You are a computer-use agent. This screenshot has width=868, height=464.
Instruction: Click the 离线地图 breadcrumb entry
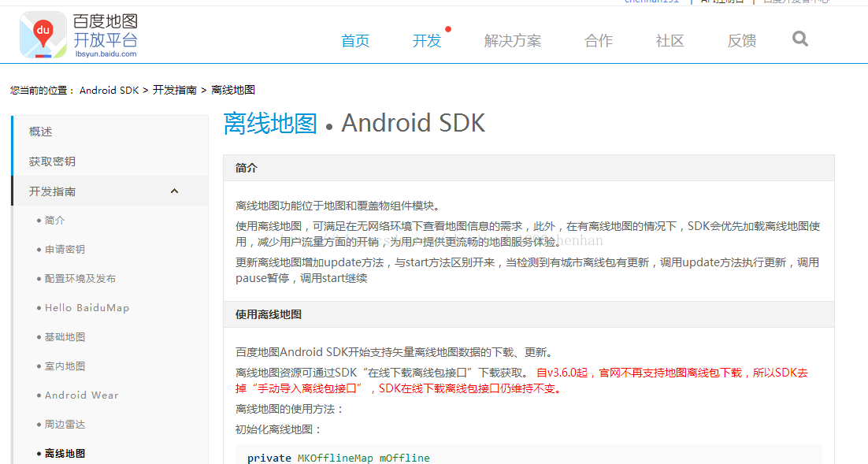233,91
